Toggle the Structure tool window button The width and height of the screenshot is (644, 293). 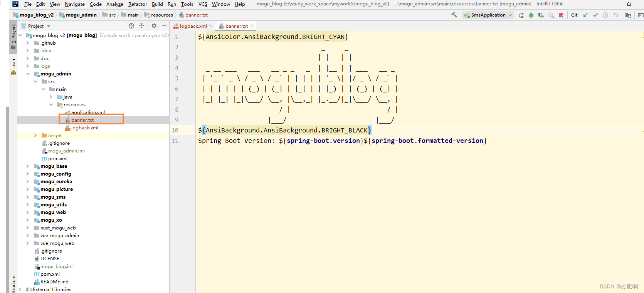click(x=13, y=284)
